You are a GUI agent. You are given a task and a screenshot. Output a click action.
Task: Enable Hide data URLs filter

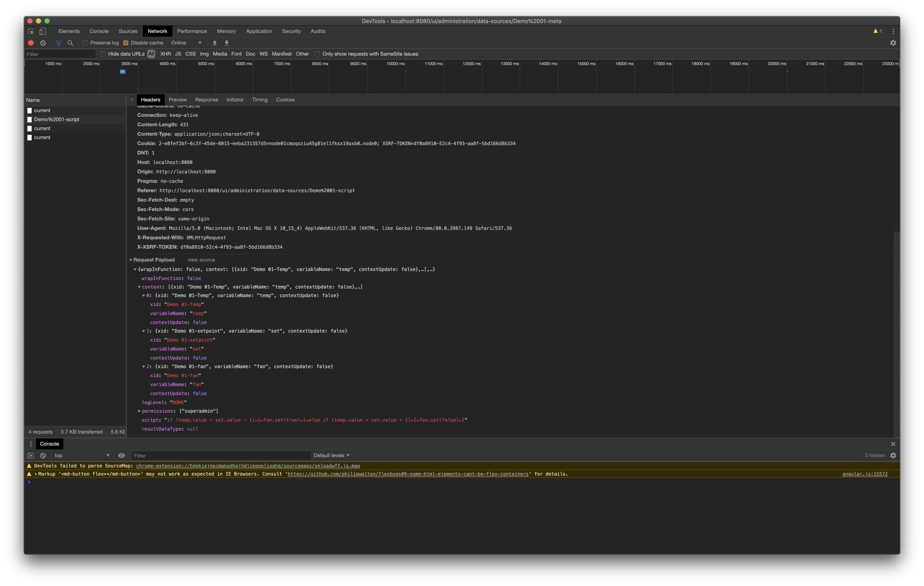(x=103, y=54)
